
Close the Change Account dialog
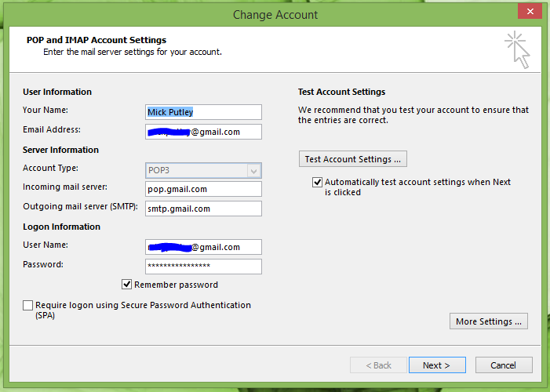(x=530, y=11)
